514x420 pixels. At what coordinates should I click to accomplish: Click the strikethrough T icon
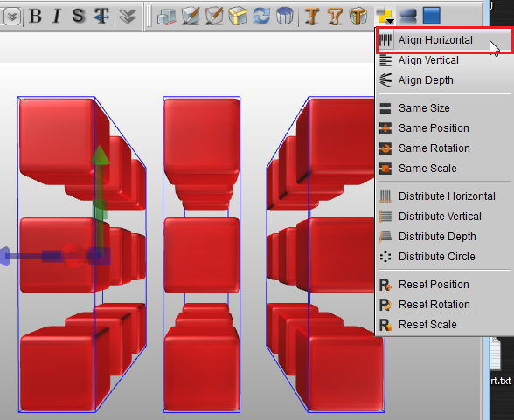coord(101,16)
